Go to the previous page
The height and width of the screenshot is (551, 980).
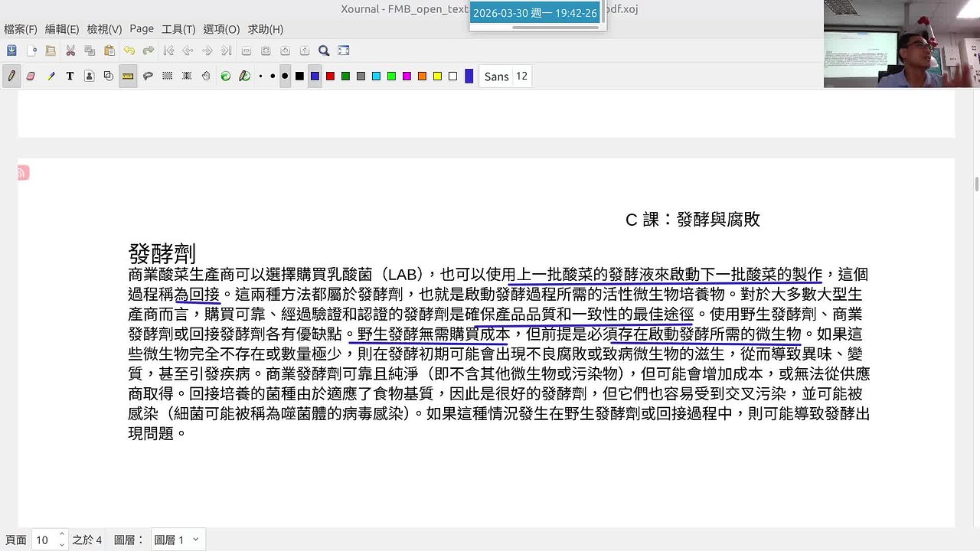[188, 51]
